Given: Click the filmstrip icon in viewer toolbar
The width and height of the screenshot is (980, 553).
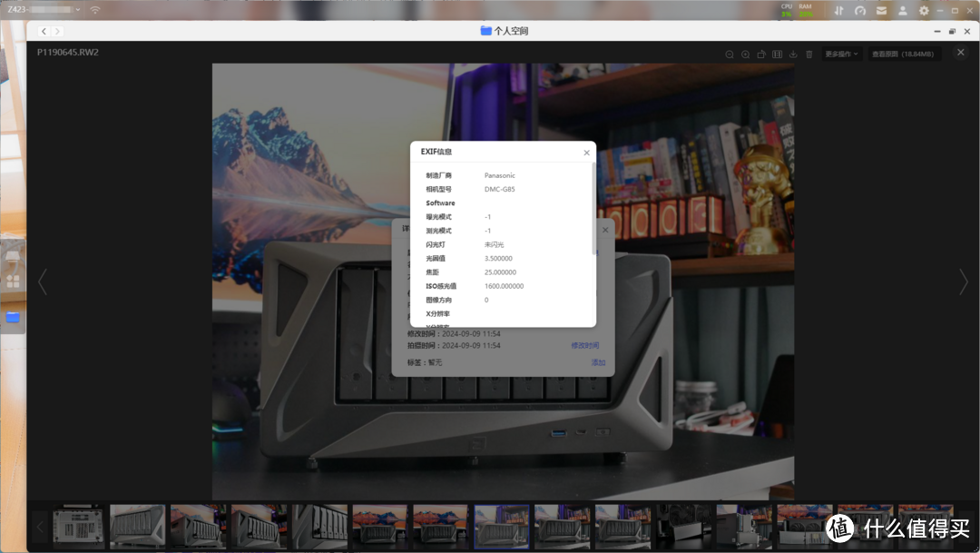Looking at the screenshot, I should 777,54.
